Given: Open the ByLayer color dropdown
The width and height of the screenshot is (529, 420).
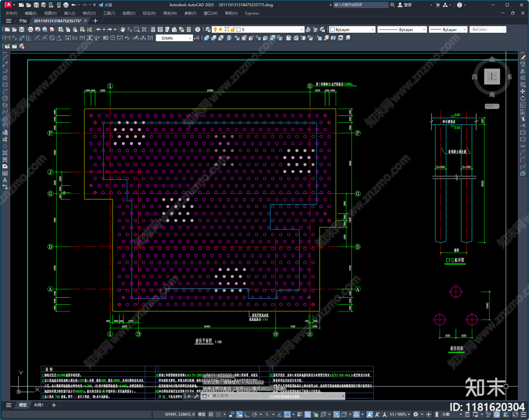Looking at the screenshot, I should tap(352, 29).
